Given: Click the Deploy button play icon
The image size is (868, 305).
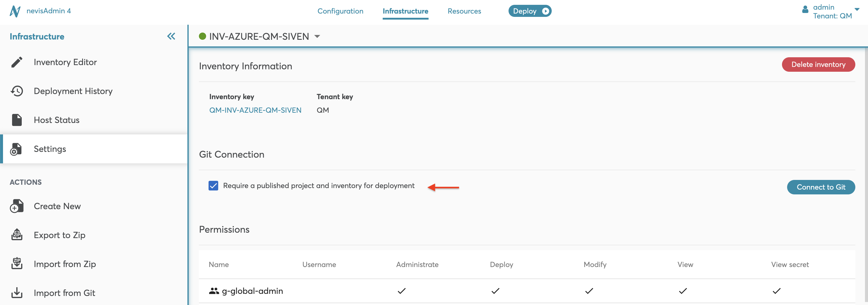Looking at the screenshot, I should (545, 11).
